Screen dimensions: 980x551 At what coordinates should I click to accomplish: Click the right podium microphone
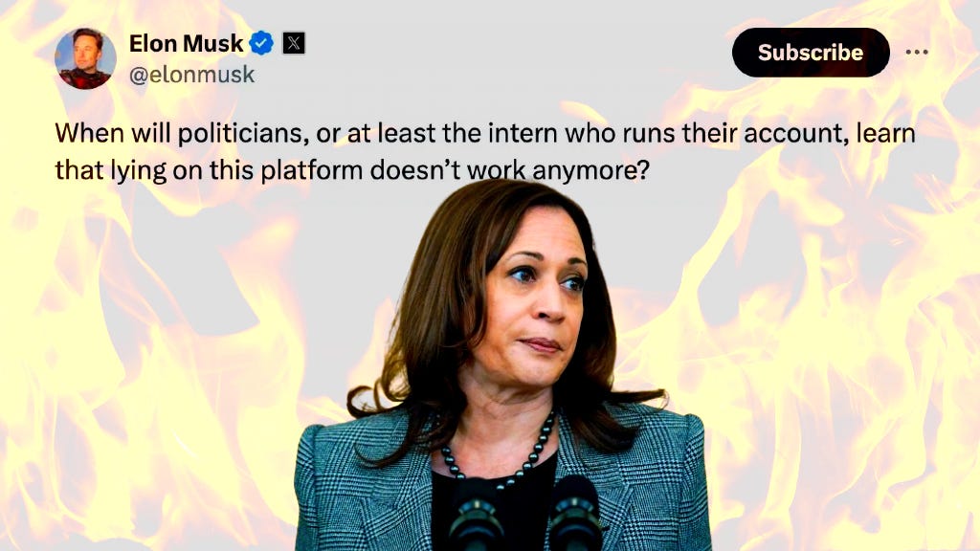click(575, 514)
